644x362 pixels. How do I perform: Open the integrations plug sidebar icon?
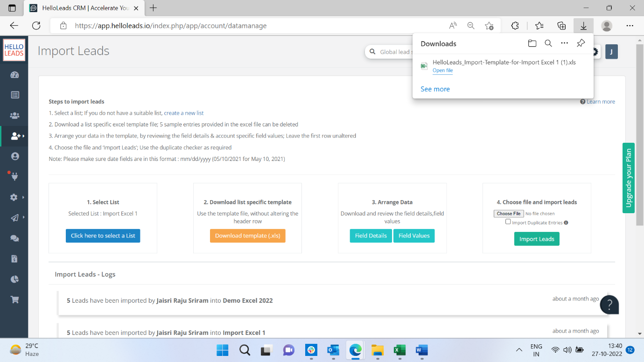(x=14, y=176)
